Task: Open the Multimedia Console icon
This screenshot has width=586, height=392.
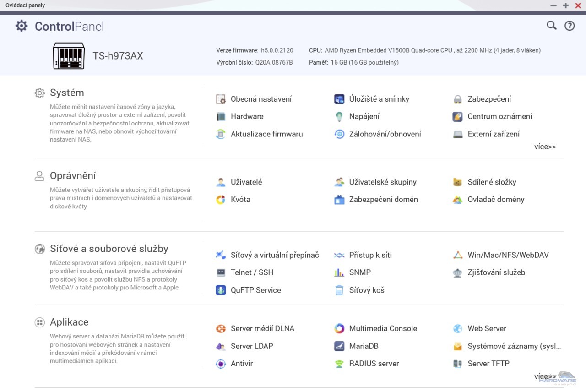Action: [x=339, y=328]
